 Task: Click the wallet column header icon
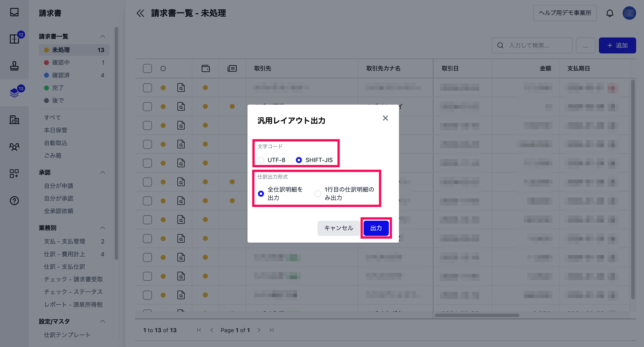[x=206, y=68]
